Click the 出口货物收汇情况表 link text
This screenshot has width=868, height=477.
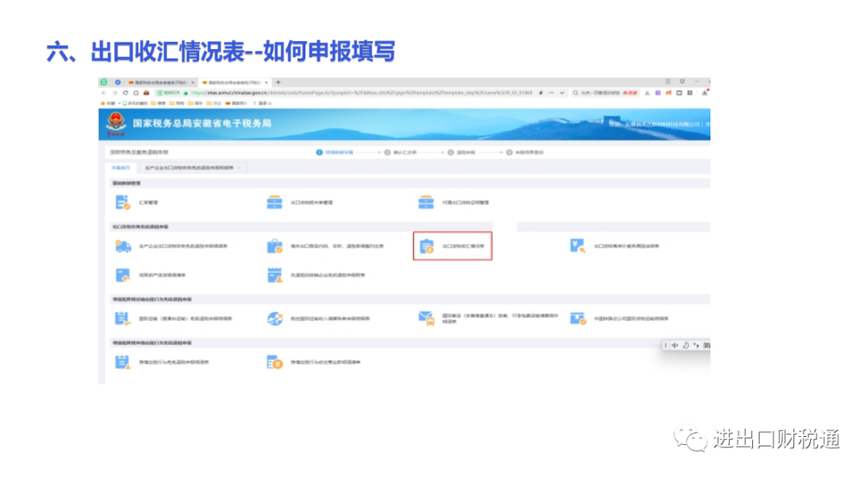[x=464, y=247]
